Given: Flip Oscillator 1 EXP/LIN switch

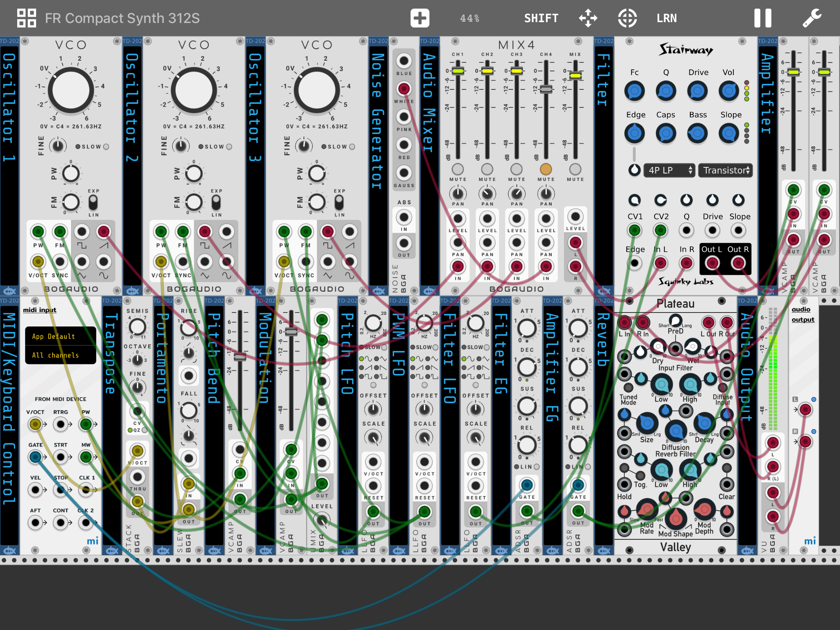Looking at the screenshot, I should (x=93, y=203).
